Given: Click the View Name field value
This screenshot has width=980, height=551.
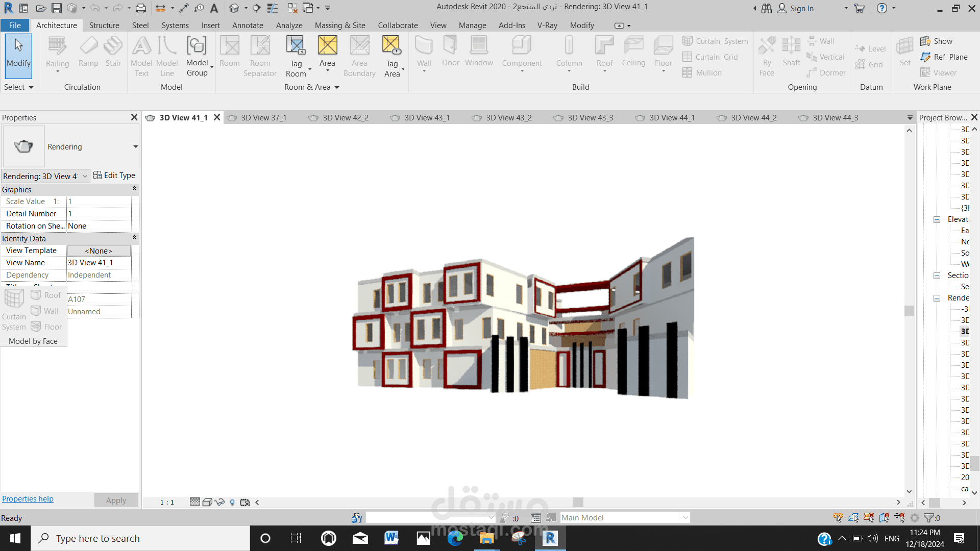Looking at the screenshot, I should (x=99, y=263).
